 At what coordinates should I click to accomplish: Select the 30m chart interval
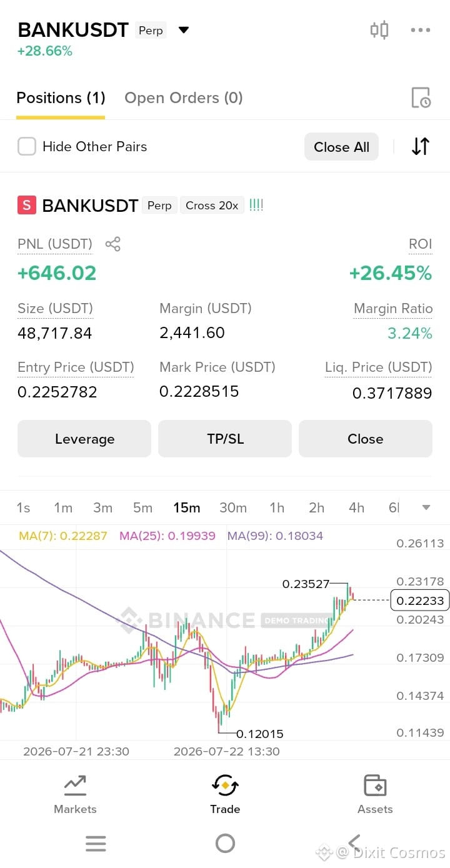(x=233, y=507)
